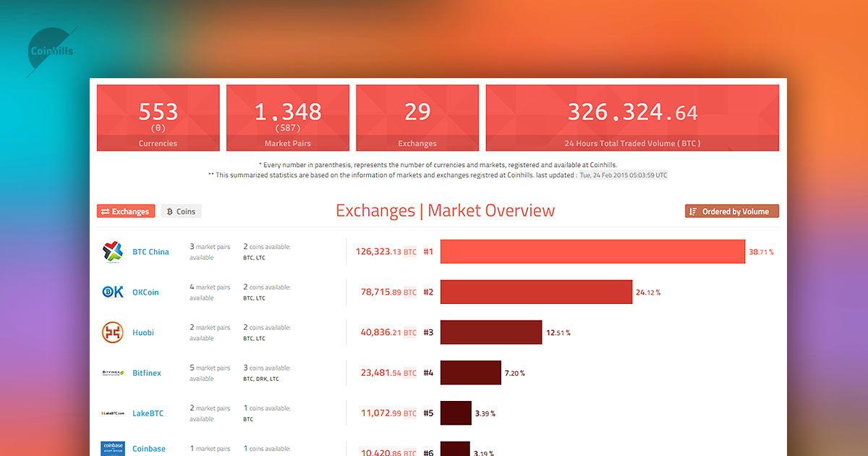Click the #1 rank label for BTC China
The height and width of the screenshot is (456, 868).
tap(428, 252)
